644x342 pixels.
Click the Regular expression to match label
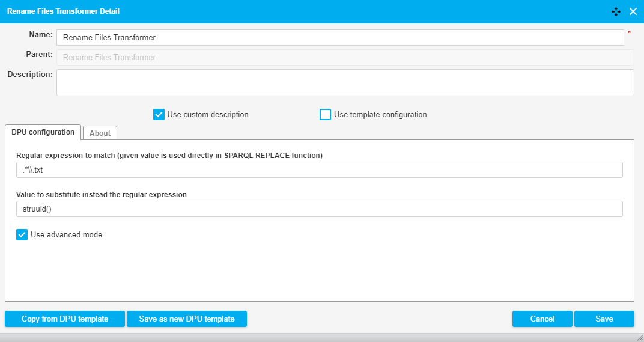tap(169, 156)
